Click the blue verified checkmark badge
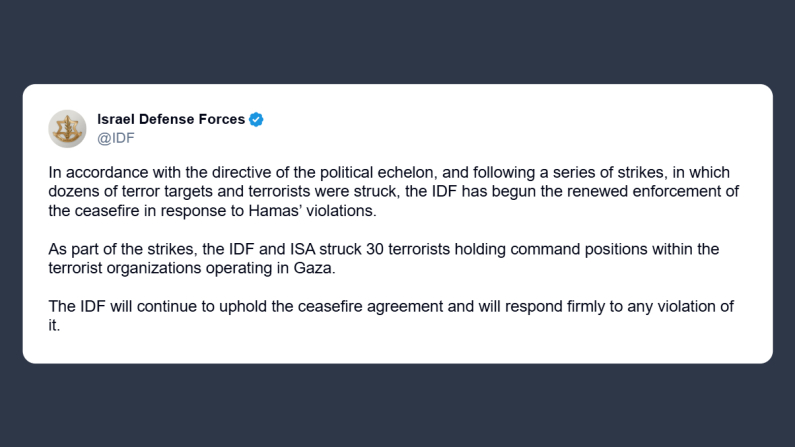795x447 pixels. click(x=257, y=119)
